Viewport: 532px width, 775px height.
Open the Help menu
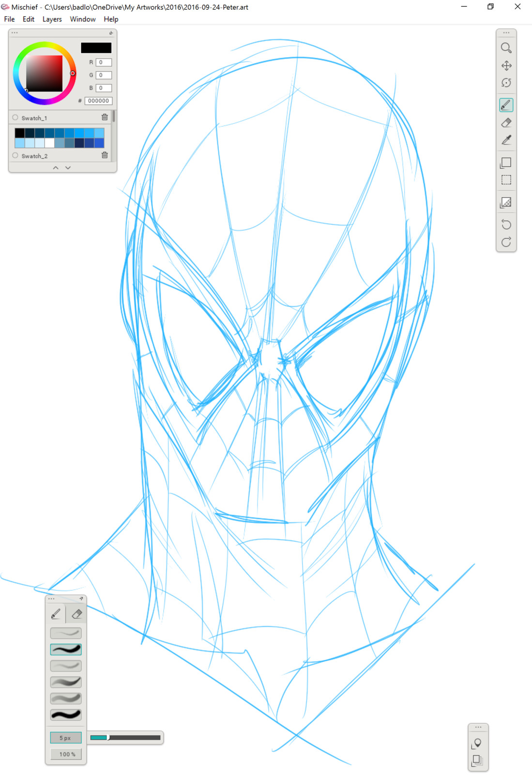click(x=111, y=19)
